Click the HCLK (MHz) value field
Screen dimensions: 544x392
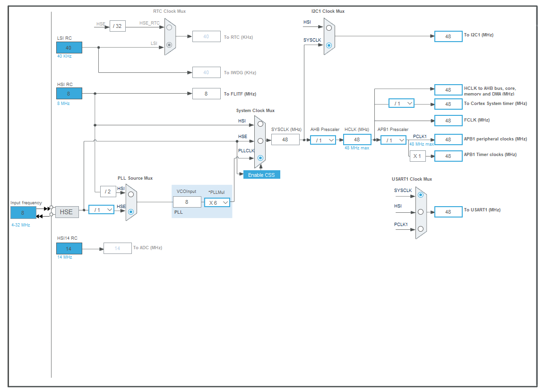357,139
